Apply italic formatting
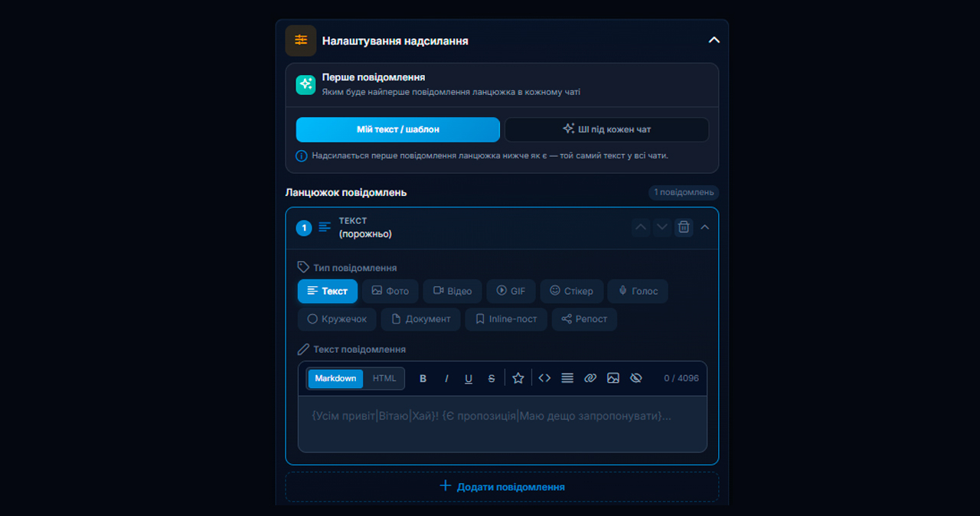 [x=446, y=378]
